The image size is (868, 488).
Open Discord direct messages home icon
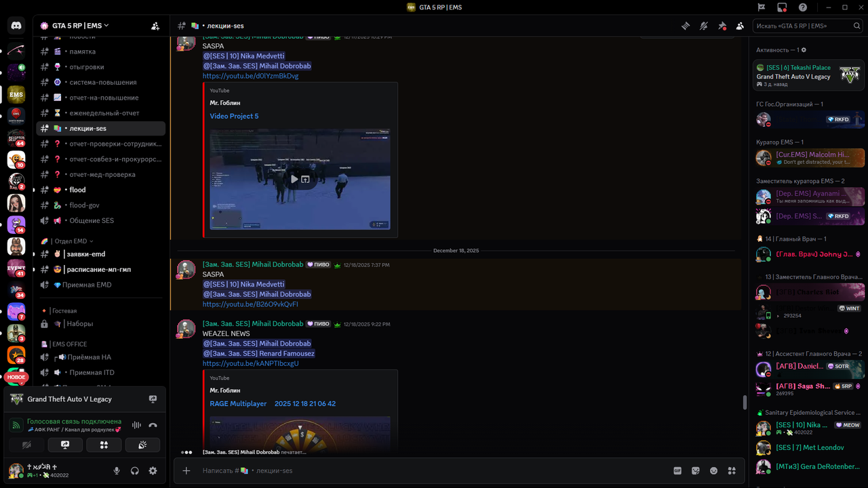[16, 26]
